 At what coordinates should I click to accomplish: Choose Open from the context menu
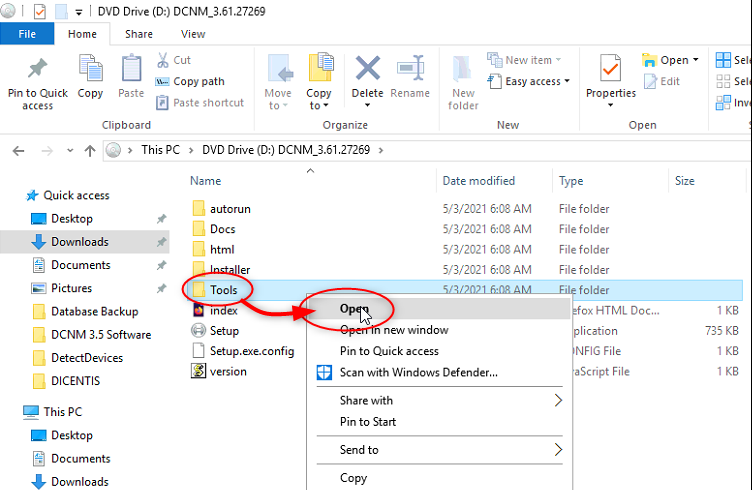point(439,309)
